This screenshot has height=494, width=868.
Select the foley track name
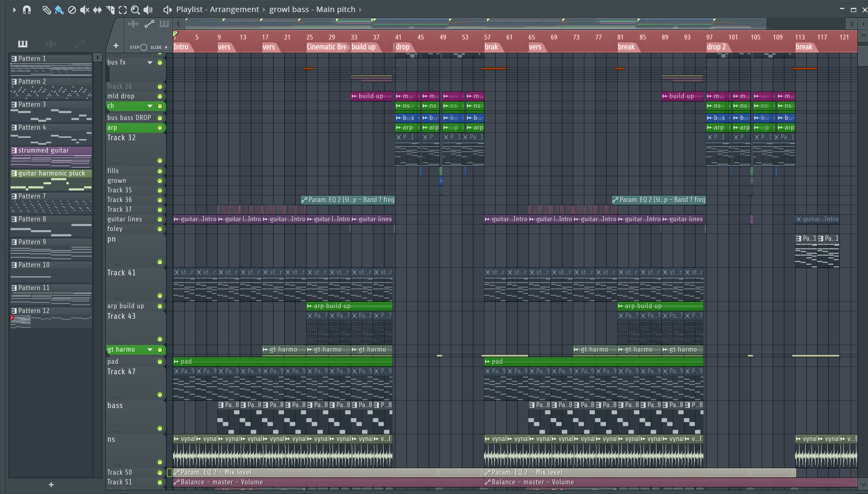(x=115, y=229)
